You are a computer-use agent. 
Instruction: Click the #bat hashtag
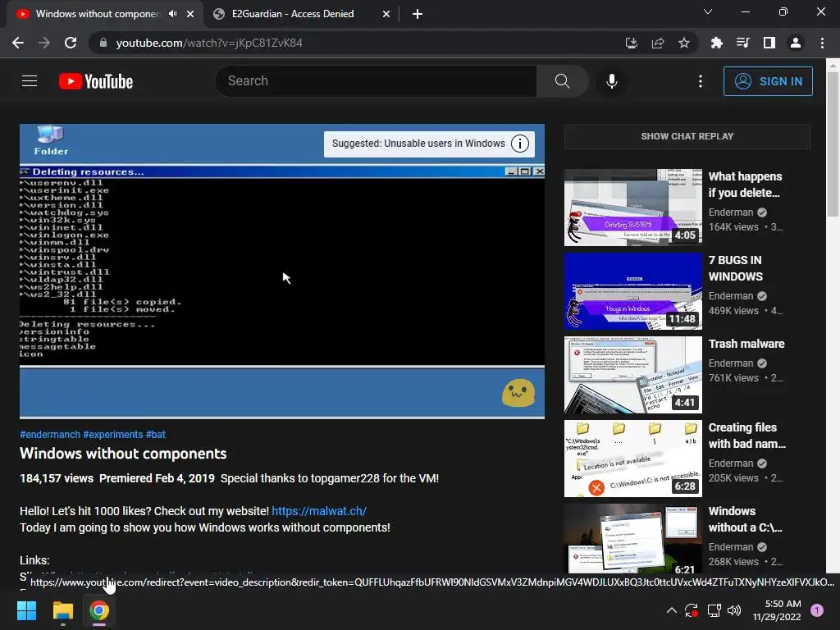pos(155,435)
